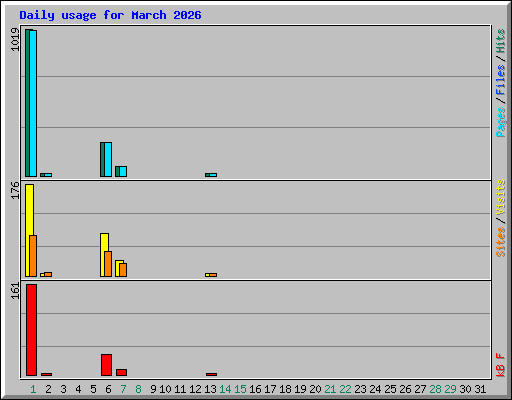Click day label 15 on the x-axis
The image size is (512, 400).
[240, 389]
